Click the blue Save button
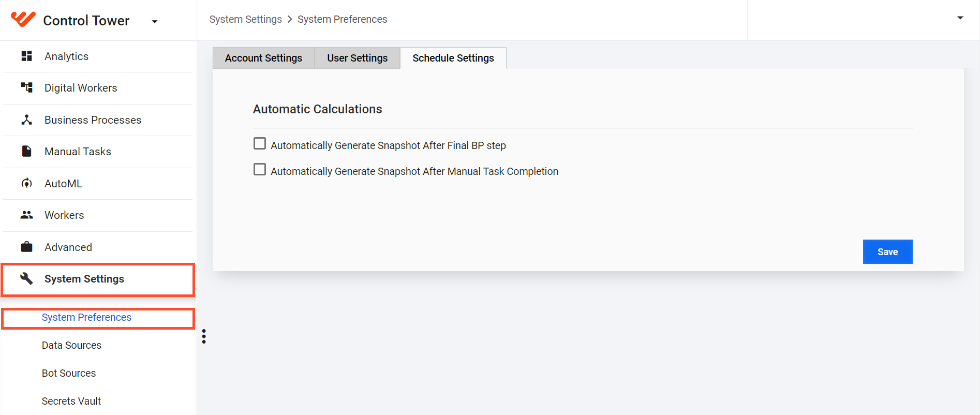The width and height of the screenshot is (980, 415). tap(887, 251)
